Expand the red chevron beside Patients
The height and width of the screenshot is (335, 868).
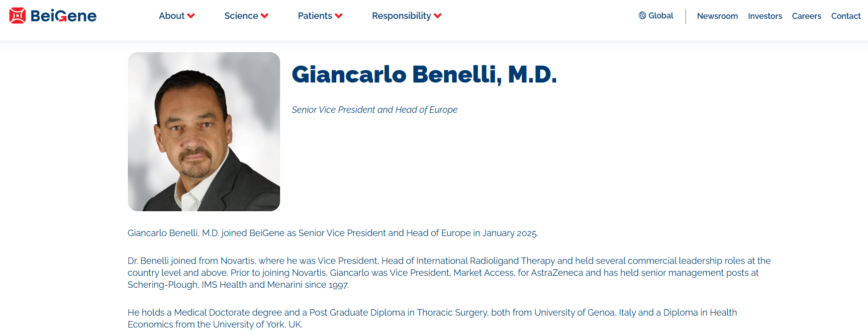click(x=339, y=16)
